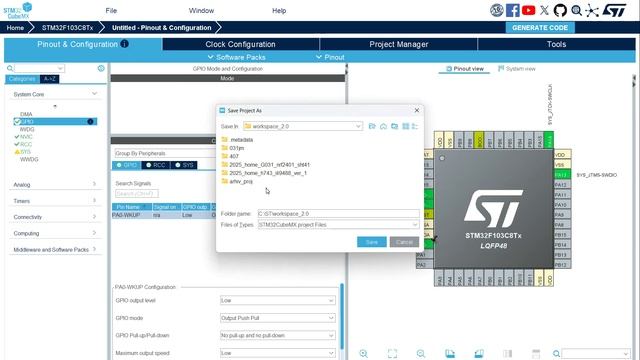The width and height of the screenshot is (640, 360).
Task: Select the GPIO radio tab in configuration
Action: (x=126, y=165)
